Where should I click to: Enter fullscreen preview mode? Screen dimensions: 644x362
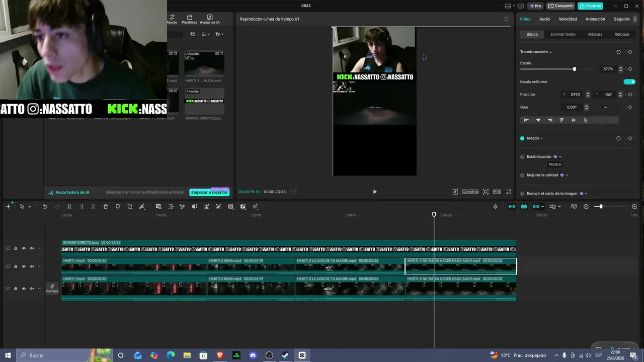click(509, 192)
